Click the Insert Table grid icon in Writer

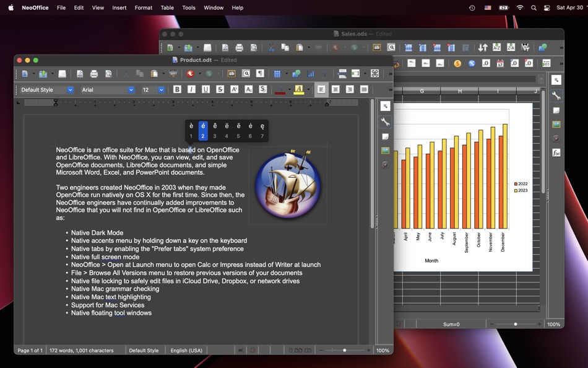click(x=277, y=74)
